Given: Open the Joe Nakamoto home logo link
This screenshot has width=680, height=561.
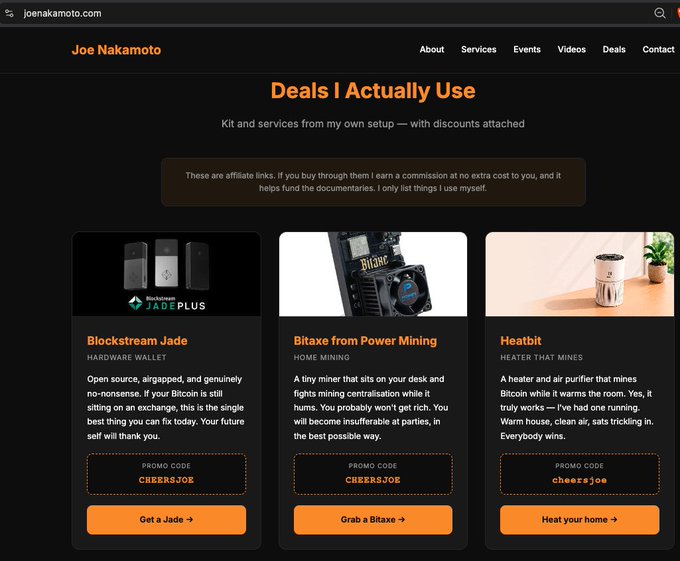Looking at the screenshot, I should coord(116,50).
